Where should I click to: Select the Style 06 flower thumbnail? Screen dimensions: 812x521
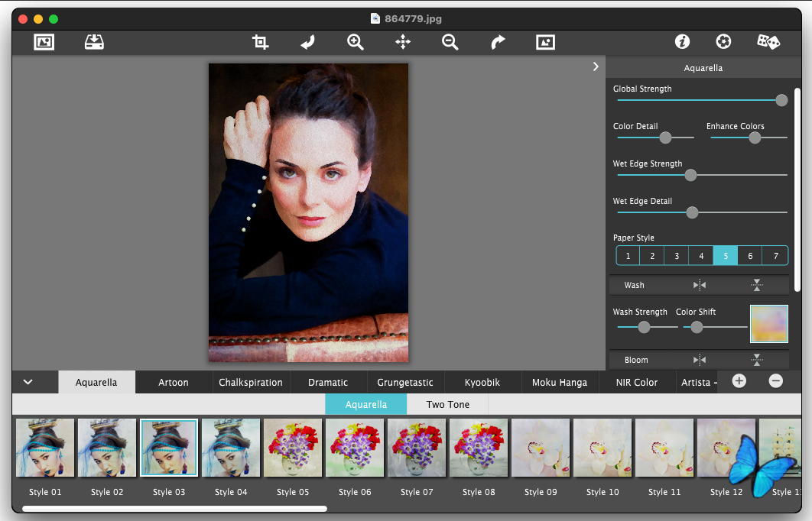point(355,448)
